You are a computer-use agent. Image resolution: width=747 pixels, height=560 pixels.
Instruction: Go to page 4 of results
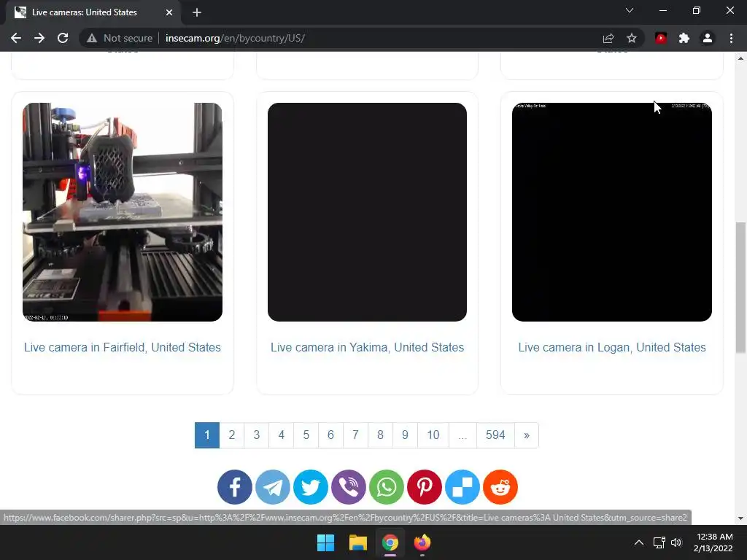(x=281, y=435)
